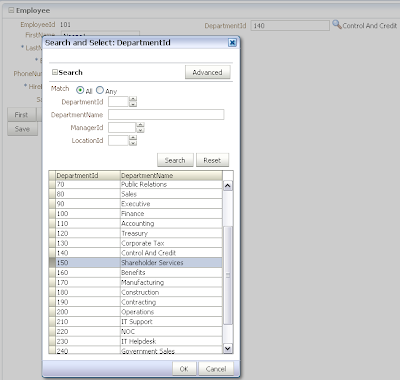Select the Control And Credit row
This screenshot has width=400, height=380.
(x=135, y=253)
